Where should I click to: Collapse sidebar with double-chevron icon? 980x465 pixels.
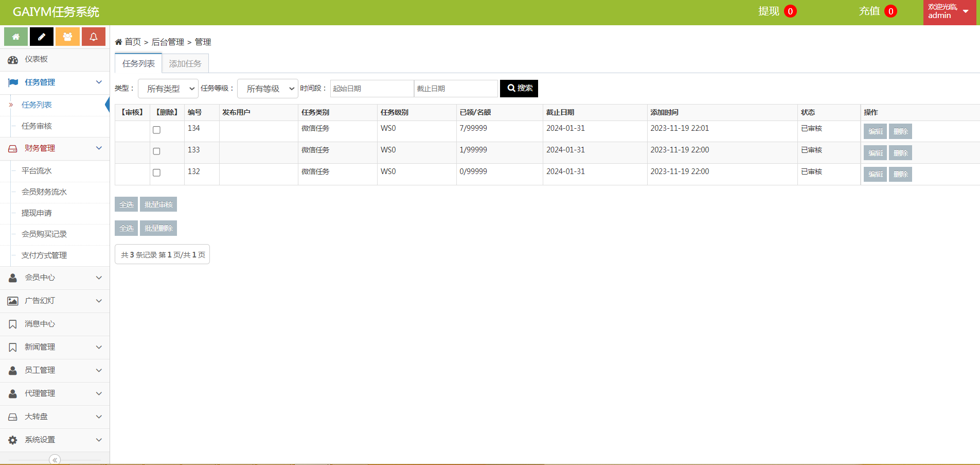(x=55, y=460)
